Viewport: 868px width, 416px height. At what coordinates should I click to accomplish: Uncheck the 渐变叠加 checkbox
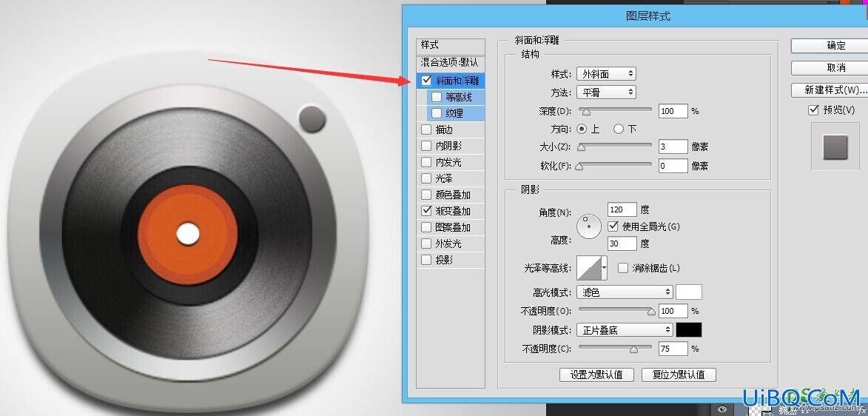(x=426, y=211)
